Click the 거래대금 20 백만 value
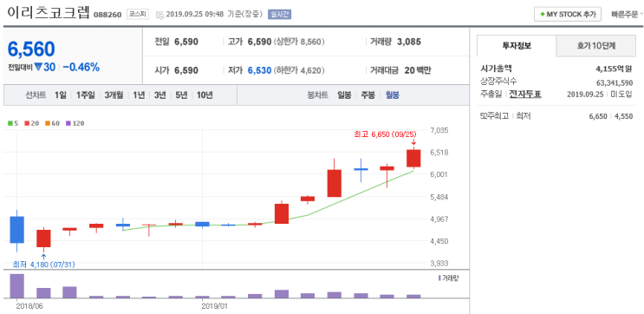This screenshot has width=644, height=314. (x=418, y=70)
